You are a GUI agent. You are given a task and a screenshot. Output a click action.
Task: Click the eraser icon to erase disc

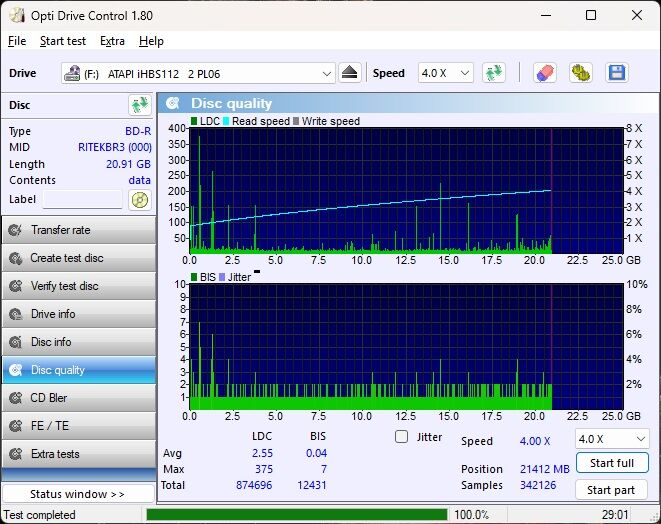545,73
